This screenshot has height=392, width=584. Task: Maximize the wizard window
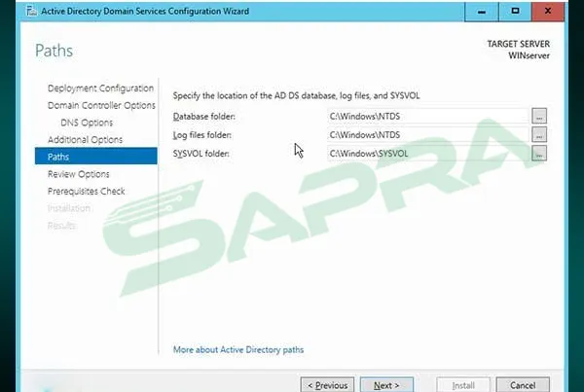pos(516,11)
